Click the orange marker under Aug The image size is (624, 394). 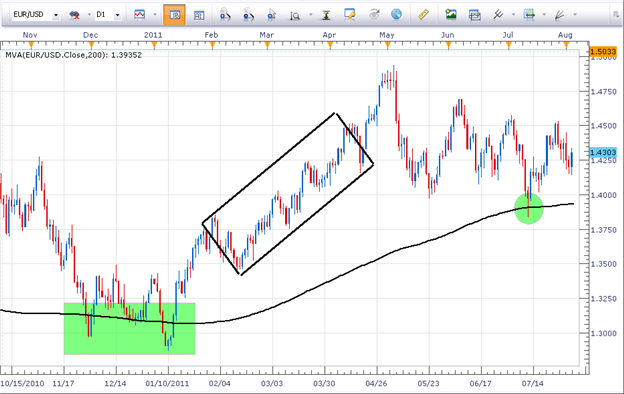(566, 45)
